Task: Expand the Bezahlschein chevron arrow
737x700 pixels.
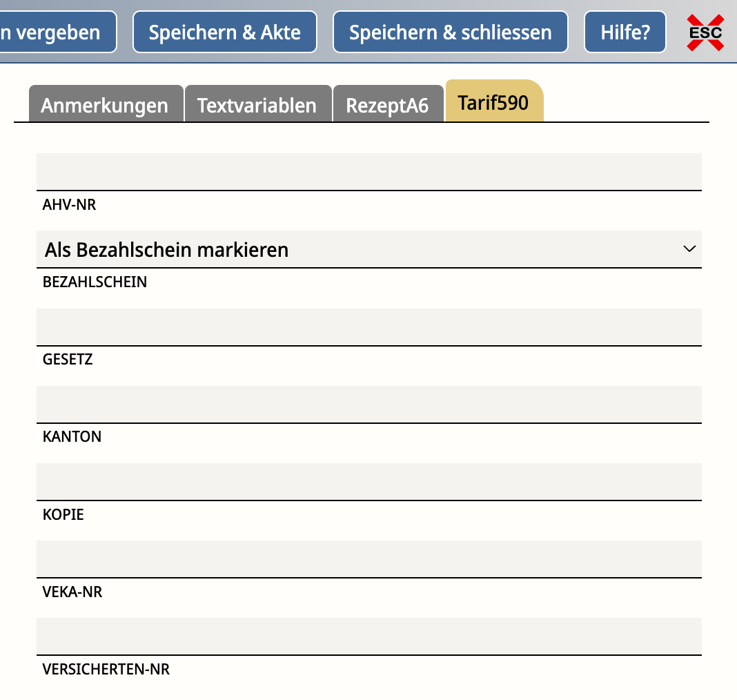Action: [x=689, y=249]
